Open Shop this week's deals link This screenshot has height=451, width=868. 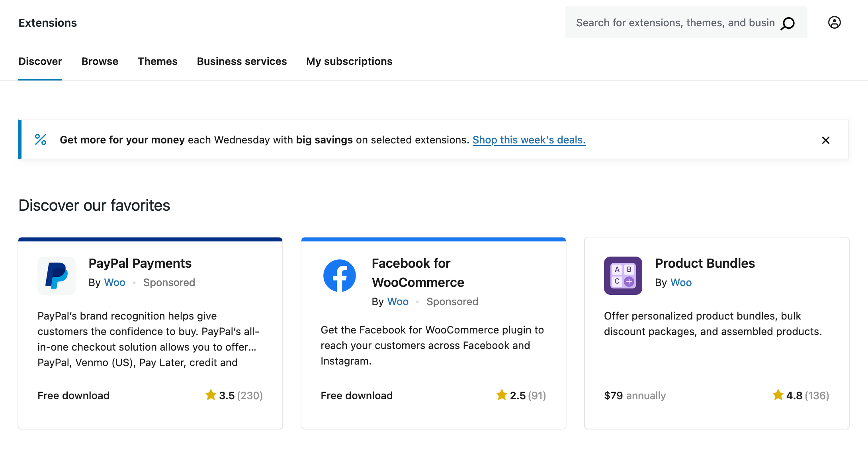(x=528, y=140)
